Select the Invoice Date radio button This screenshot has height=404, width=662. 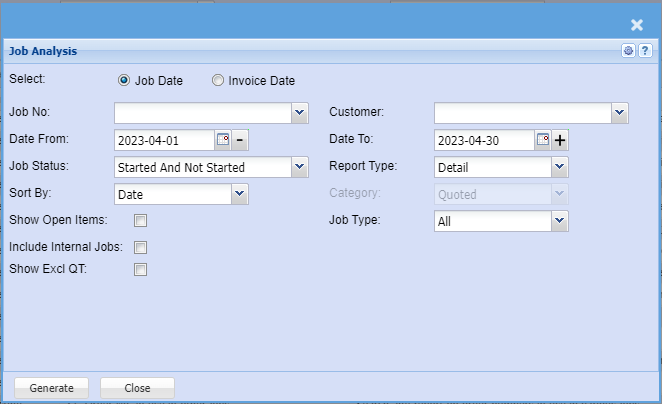[x=218, y=81]
